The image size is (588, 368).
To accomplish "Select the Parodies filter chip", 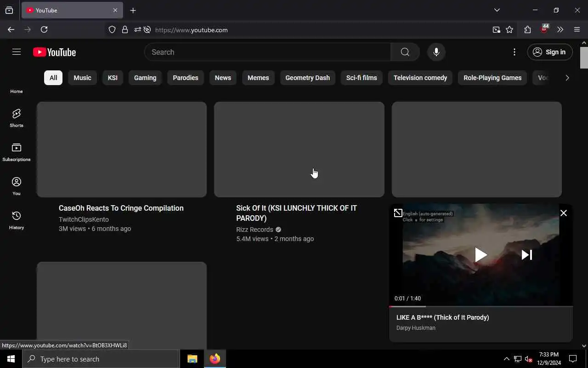I will point(186,78).
